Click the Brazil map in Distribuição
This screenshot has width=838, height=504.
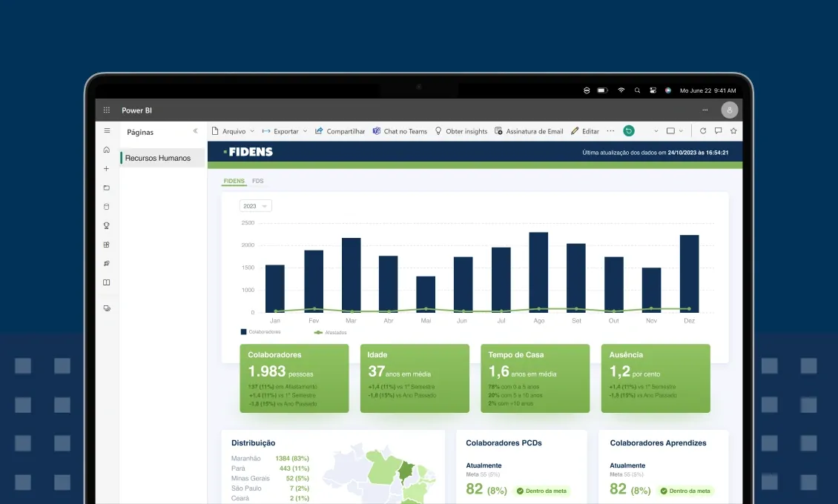click(378, 474)
